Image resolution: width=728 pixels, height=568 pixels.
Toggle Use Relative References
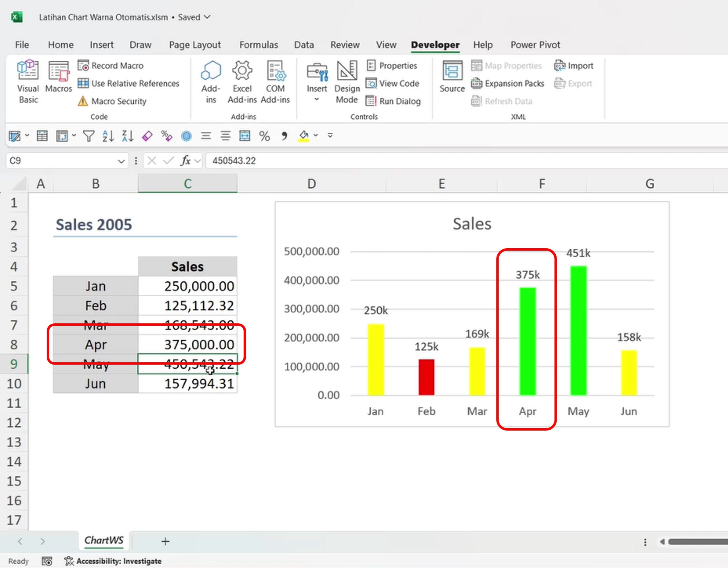[x=129, y=83]
